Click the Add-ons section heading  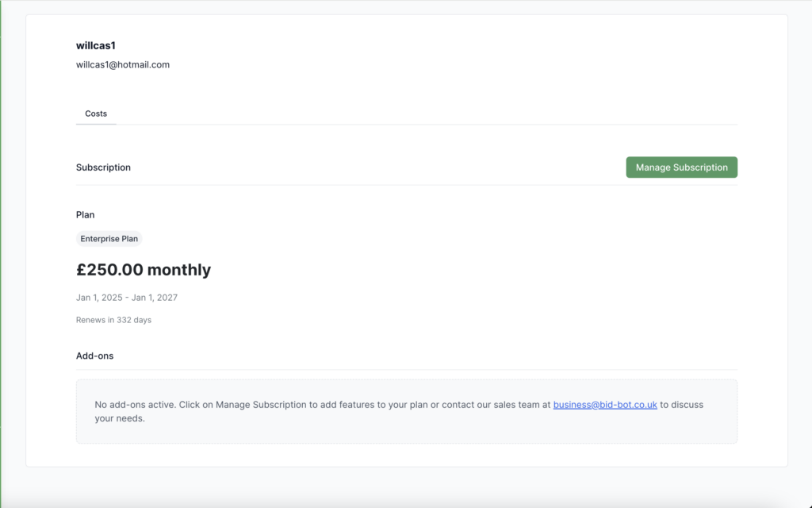(94, 356)
